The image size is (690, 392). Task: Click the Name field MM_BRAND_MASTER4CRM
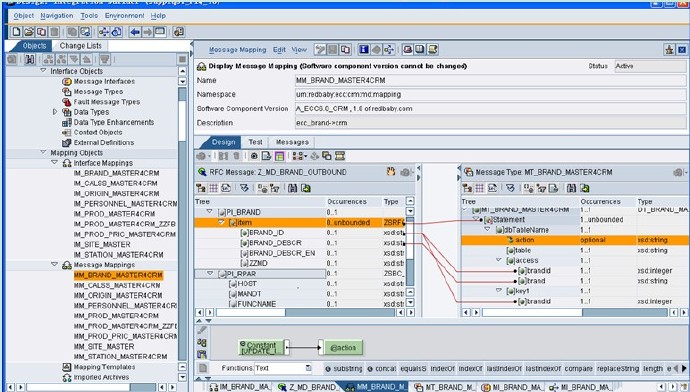coord(490,80)
